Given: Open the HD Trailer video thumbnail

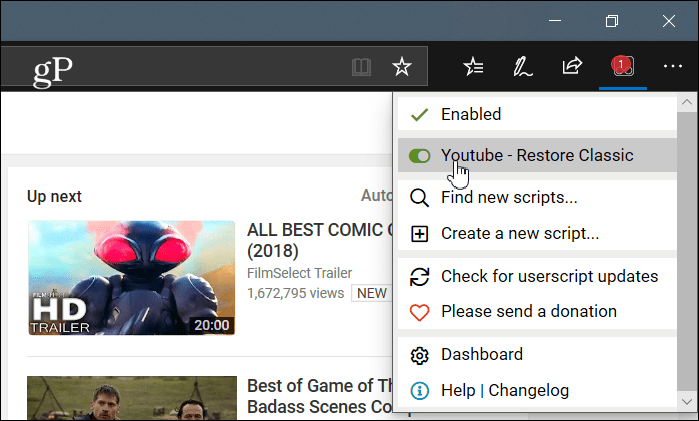Looking at the screenshot, I should [x=132, y=277].
